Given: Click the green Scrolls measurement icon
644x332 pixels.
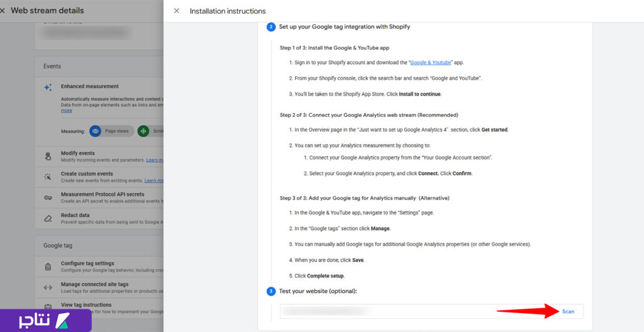Looking at the screenshot, I should pos(143,131).
